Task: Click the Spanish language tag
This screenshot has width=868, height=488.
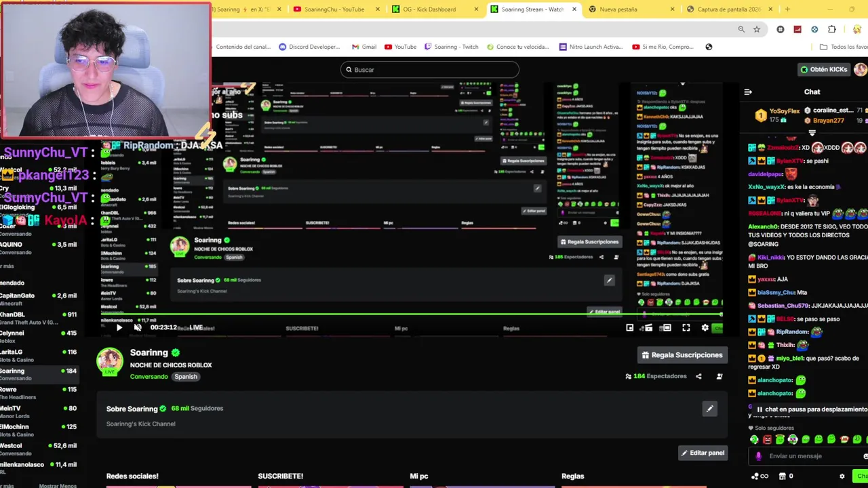Action: tap(186, 377)
